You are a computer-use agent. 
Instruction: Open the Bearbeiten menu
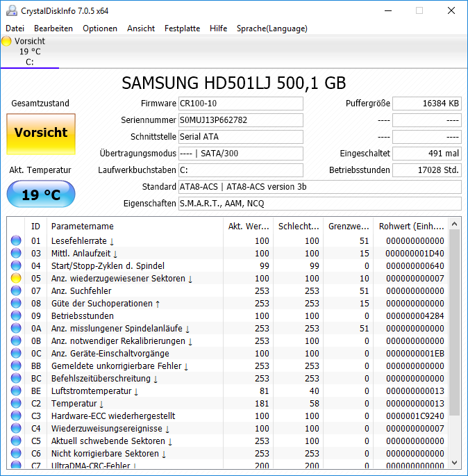(x=53, y=28)
